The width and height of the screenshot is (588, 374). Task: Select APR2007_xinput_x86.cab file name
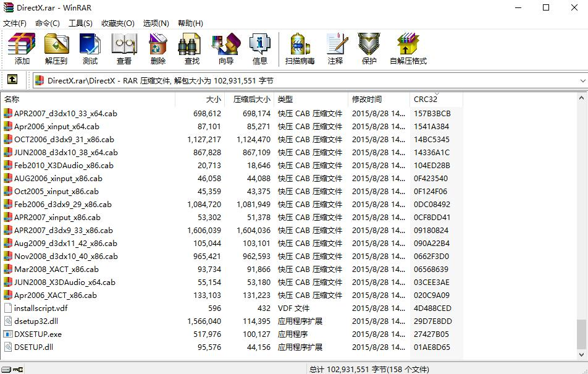(57, 218)
